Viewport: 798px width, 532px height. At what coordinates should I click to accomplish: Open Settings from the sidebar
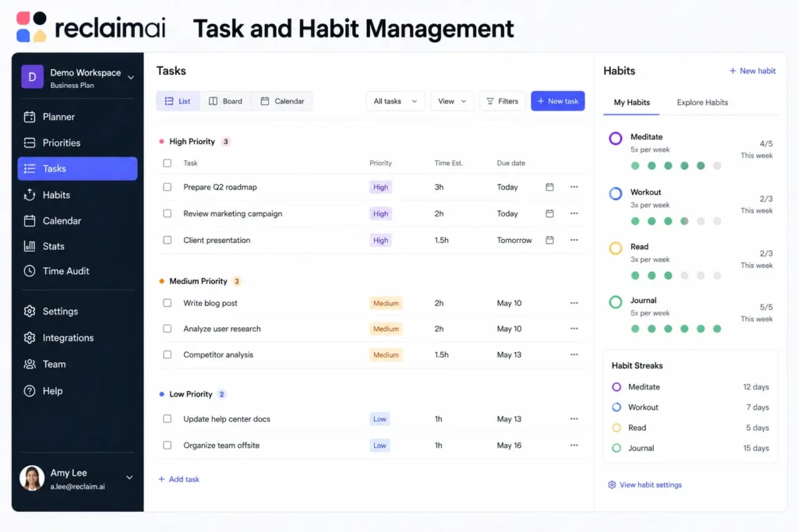click(77, 312)
